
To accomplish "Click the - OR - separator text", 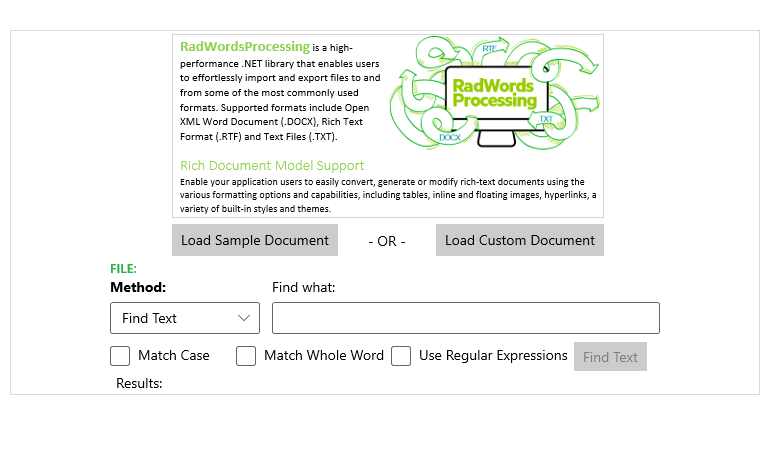I will pos(387,241).
